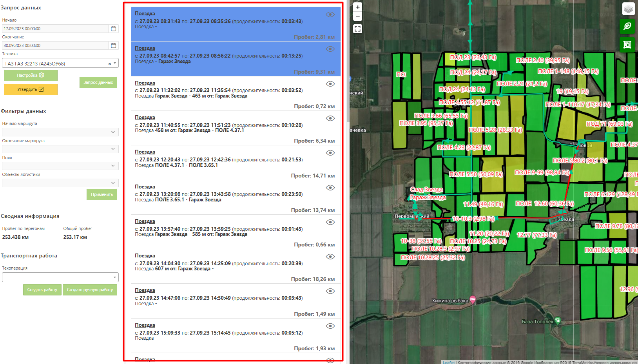Zoom in on the map
The height and width of the screenshot is (364, 638).
pos(357,7)
